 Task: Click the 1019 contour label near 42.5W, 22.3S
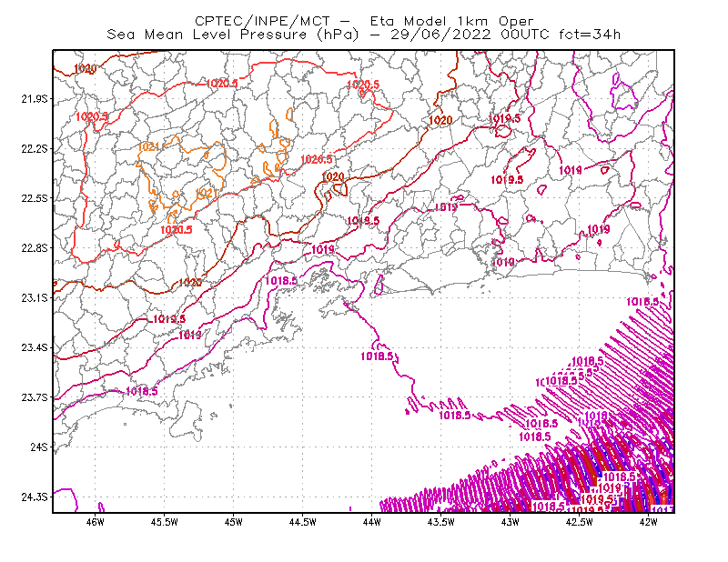571,170
